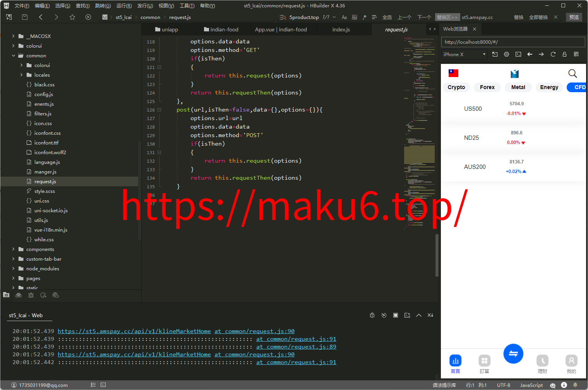Switch to the App.vue | indian-food tab
This screenshot has height=390, width=588.
tap(281, 29)
